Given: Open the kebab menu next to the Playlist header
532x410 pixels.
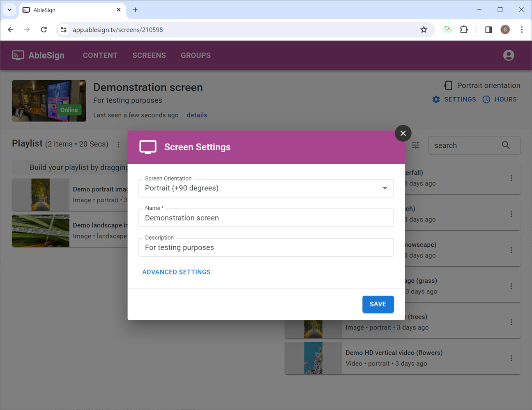Looking at the screenshot, I should point(118,144).
